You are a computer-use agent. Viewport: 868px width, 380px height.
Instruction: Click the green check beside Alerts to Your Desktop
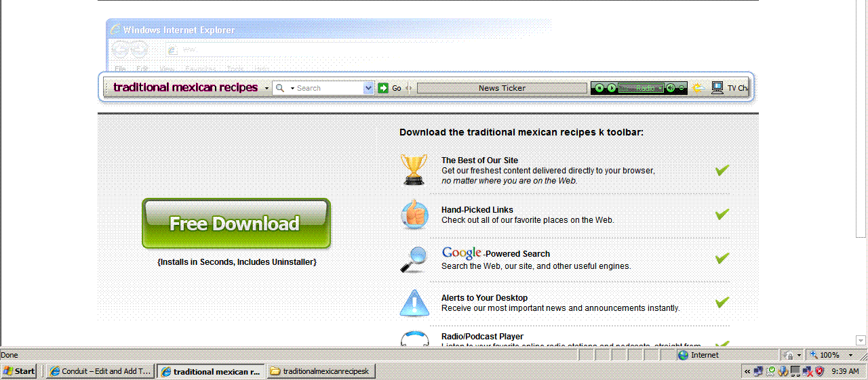pos(722,302)
